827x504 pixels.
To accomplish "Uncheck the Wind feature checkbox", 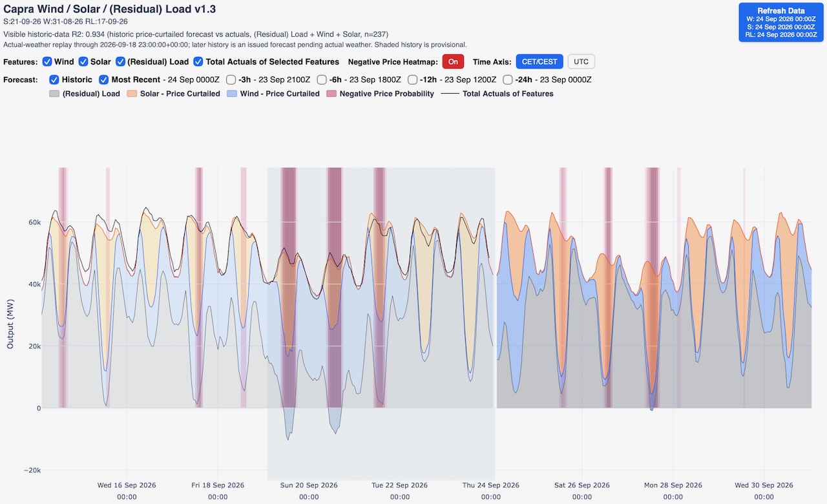I will coord(47,62).
